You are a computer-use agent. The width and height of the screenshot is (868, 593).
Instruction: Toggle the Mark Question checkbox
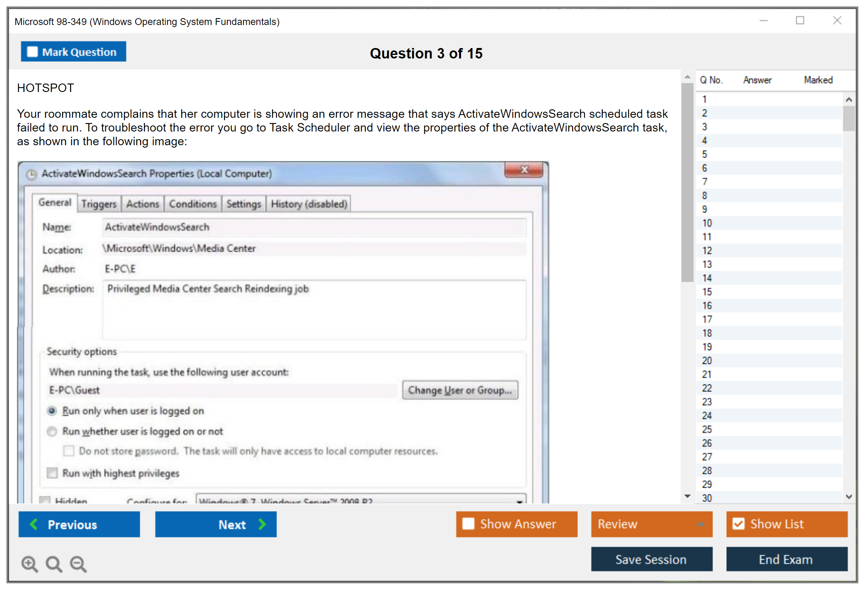(x=32, y=52)
